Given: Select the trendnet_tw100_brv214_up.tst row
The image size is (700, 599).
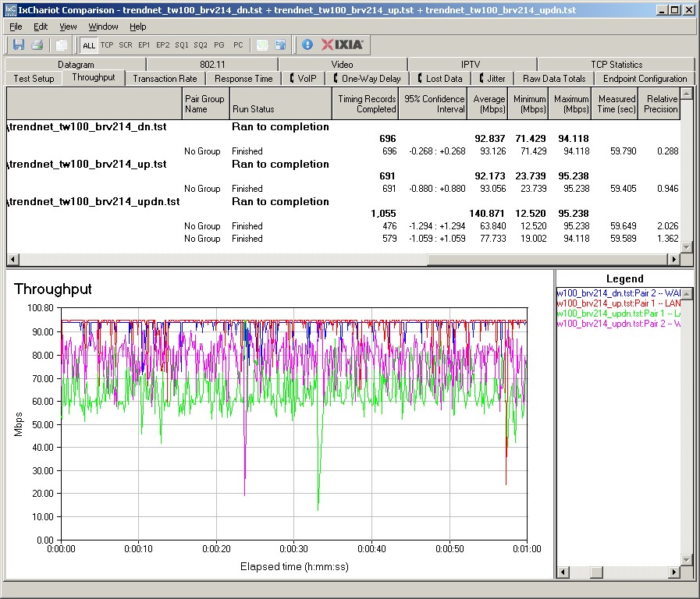Looking at the screenshot, I should point(343,164).
